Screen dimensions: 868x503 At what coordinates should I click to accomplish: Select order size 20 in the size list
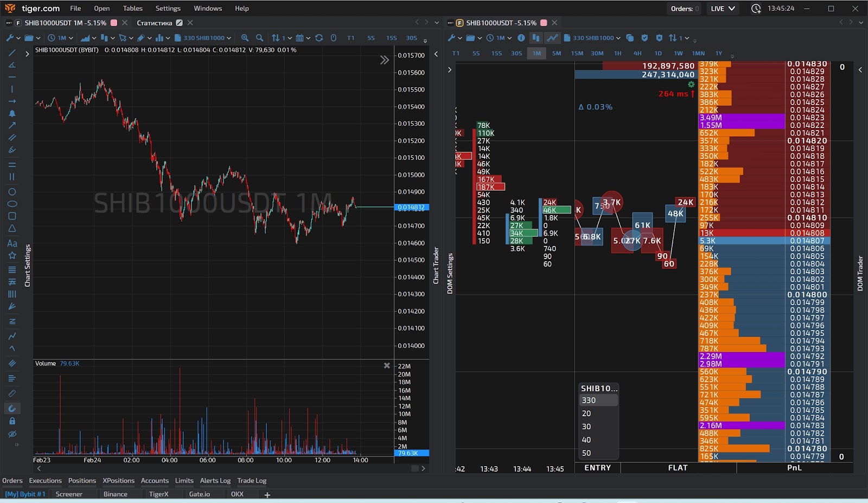pos(598,414)
